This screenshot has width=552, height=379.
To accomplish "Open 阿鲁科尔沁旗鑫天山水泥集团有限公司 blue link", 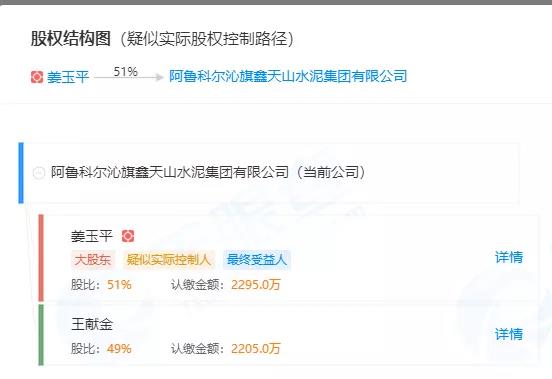I will pyautogui.click(x=288, y=76).
